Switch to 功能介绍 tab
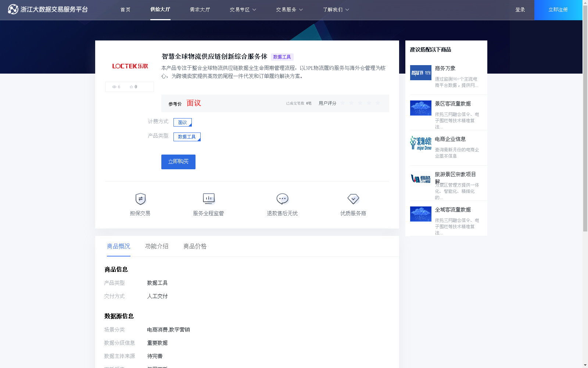Screen dimensions: 588x368 point(157,246)
